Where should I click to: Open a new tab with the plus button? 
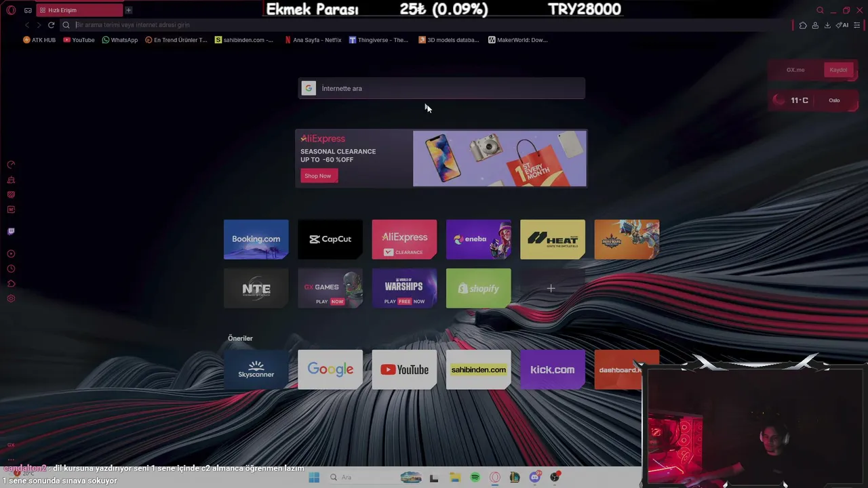tap(128, 10)
